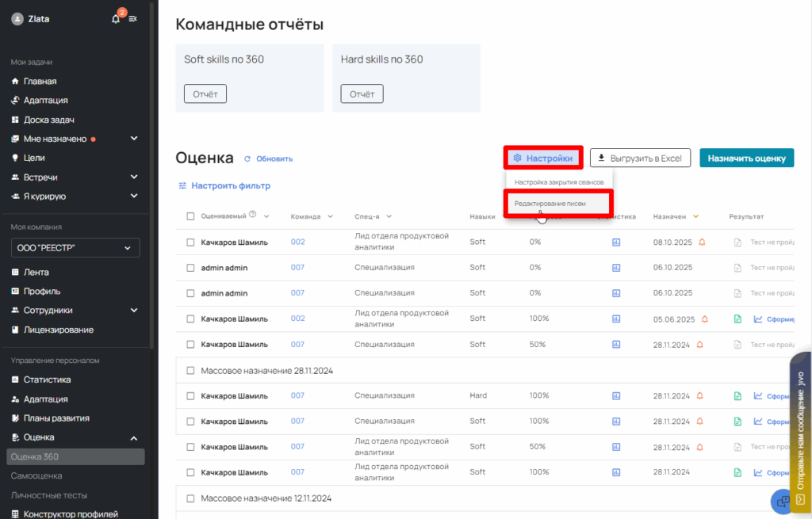Image resolution: width=812 pixels, height=519 pixels.
Task: Expand the Мне назначено sidebar section
Action: pos(134,139)
